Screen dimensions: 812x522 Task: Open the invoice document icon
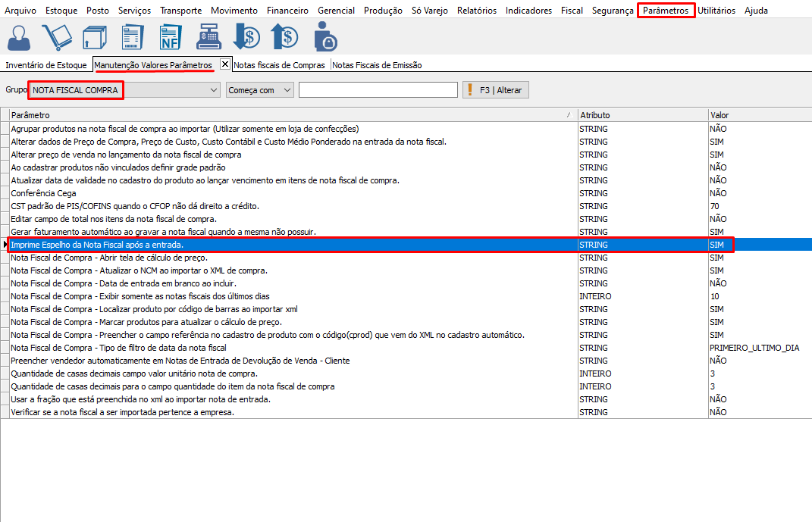point(133,37)
